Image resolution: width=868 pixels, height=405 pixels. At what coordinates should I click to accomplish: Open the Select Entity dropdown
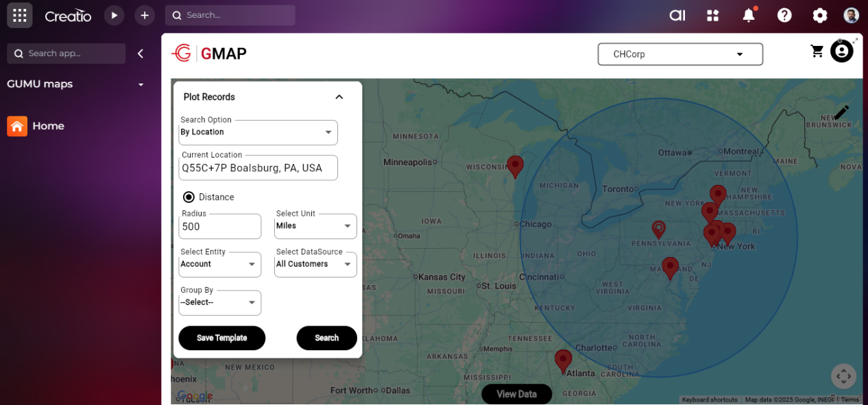(219, 265)
